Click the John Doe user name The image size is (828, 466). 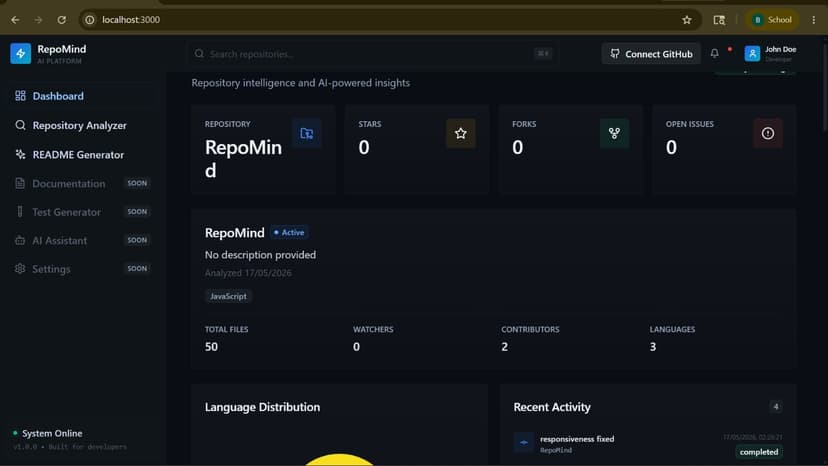780,50
